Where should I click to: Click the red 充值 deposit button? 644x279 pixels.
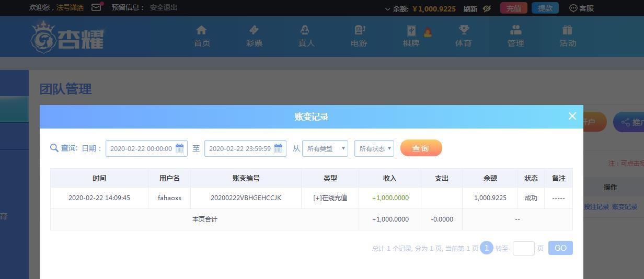514,8
